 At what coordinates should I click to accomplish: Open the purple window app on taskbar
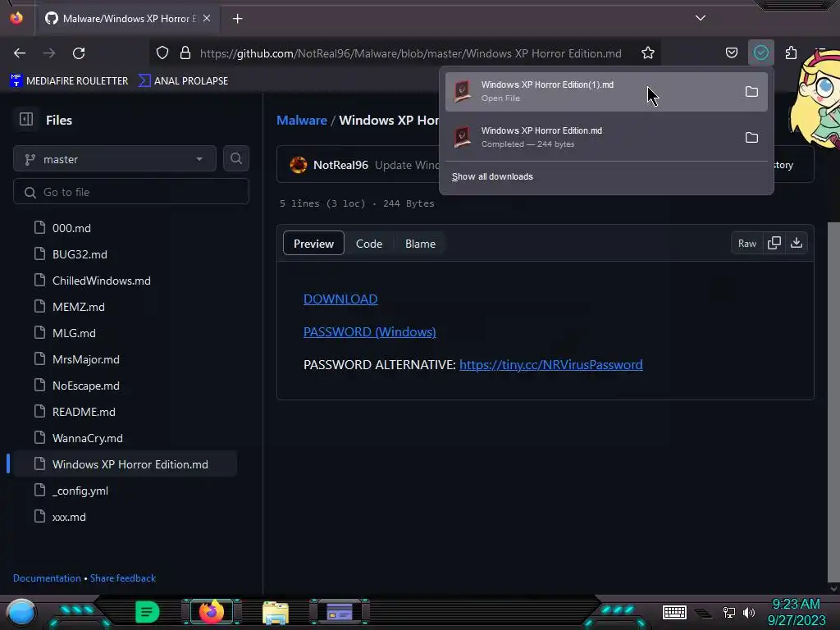[x=340, y=612]
